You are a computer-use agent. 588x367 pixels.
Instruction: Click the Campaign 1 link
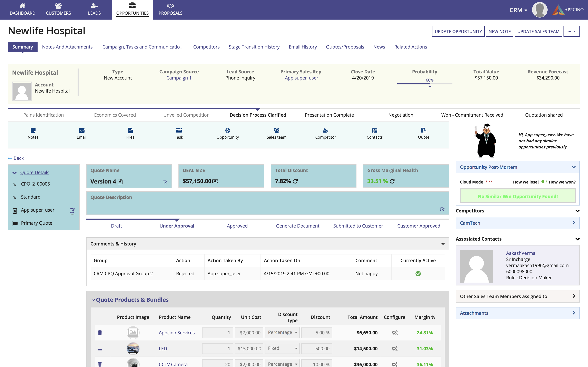click(x=179, y=78)
